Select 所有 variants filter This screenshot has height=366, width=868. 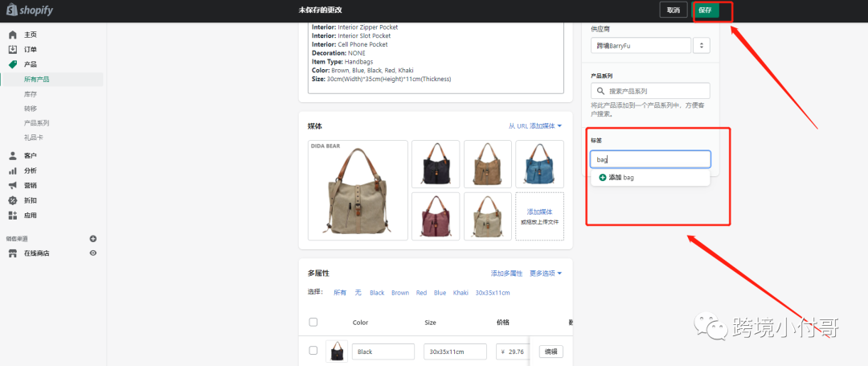pyautogui.click(x=340, y=293)
